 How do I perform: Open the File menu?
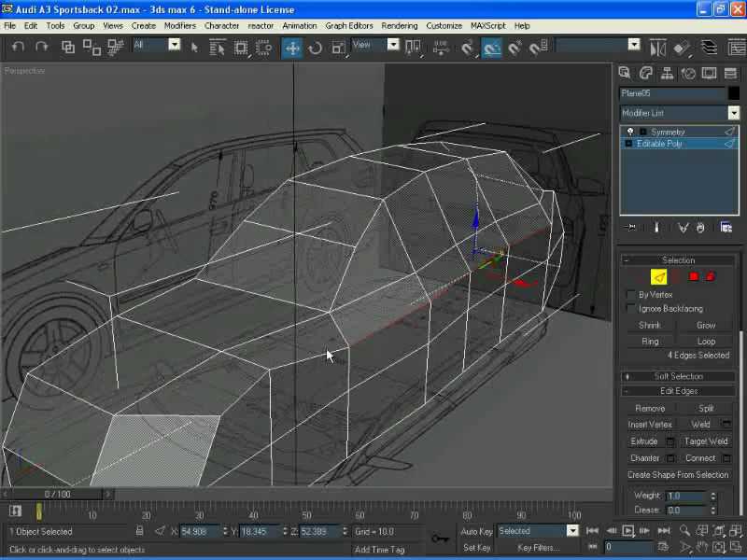pos(10,26)
